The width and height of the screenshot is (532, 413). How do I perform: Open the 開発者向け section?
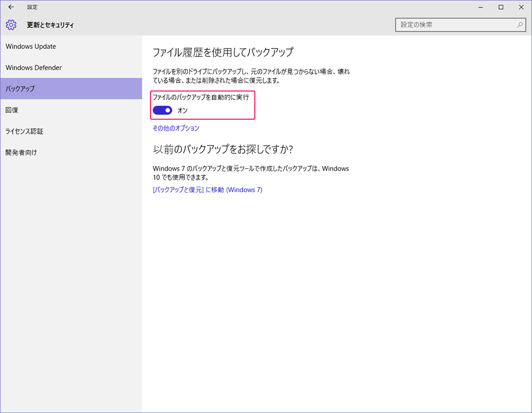click(71, 152)
